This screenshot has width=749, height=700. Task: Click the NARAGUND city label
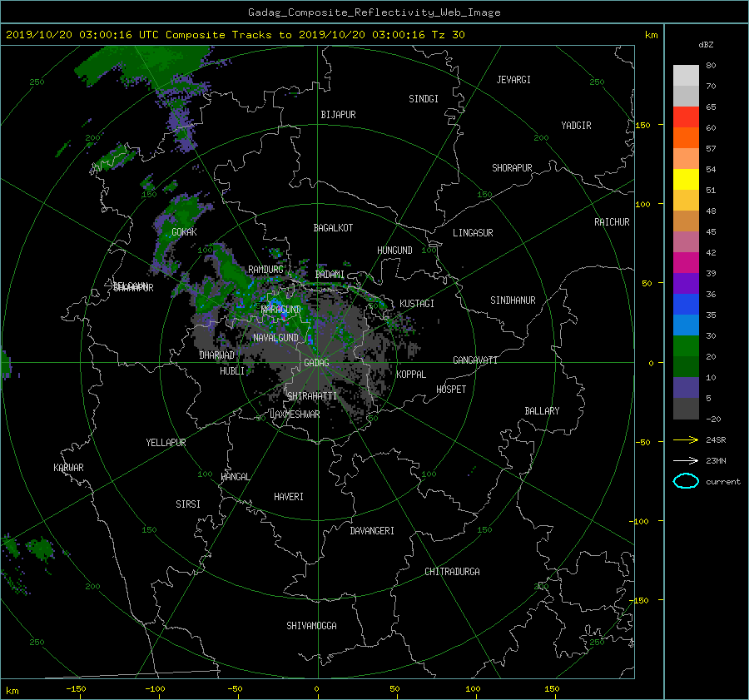click(281, 310)
